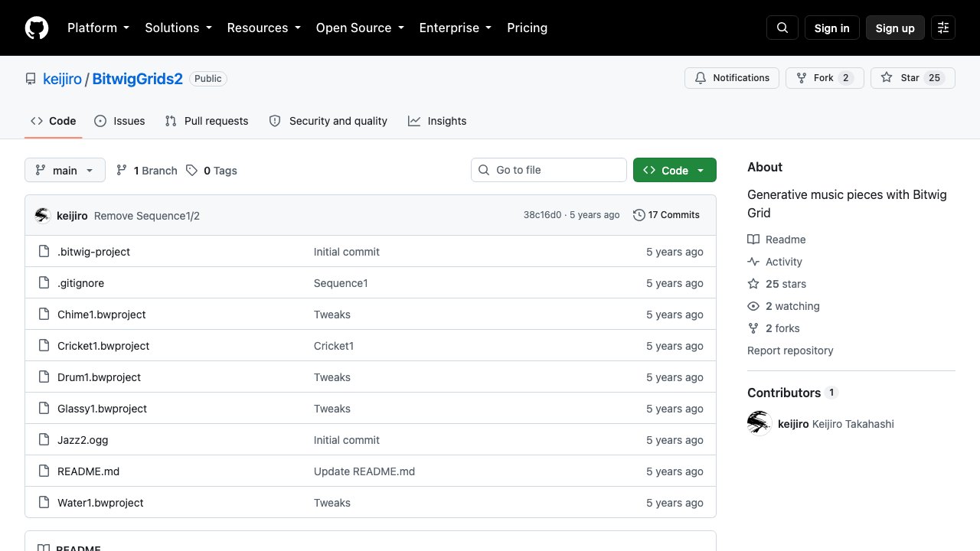Open Glassy1.bwproject file
The image size is (980, 551).
[102, 409]
